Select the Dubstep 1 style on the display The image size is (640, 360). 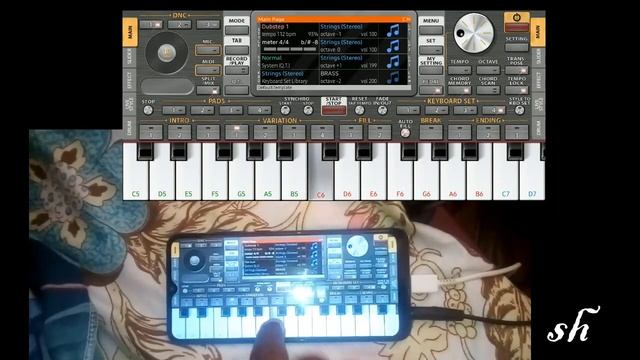click(x=275, y=27)
